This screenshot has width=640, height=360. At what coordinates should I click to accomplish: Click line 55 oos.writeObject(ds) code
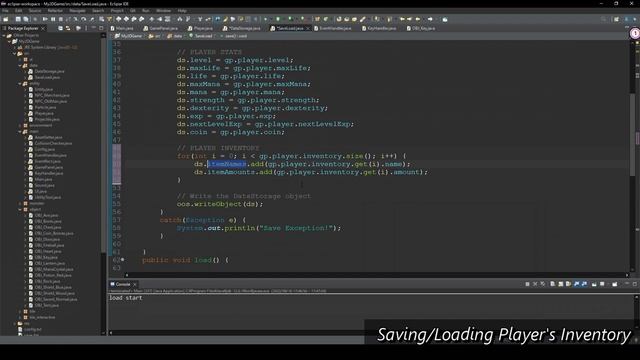point(220,204)
